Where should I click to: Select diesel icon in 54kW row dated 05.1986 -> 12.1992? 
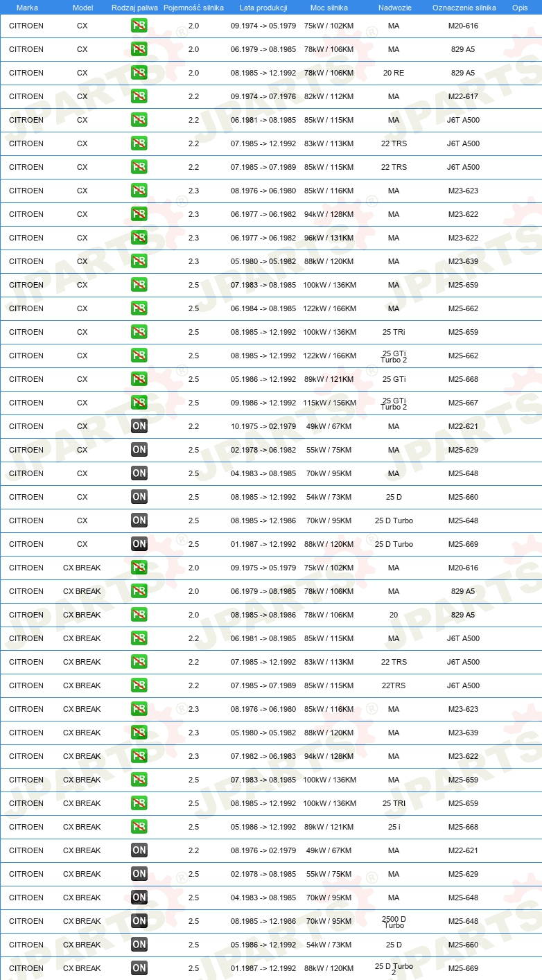(139, 945)
